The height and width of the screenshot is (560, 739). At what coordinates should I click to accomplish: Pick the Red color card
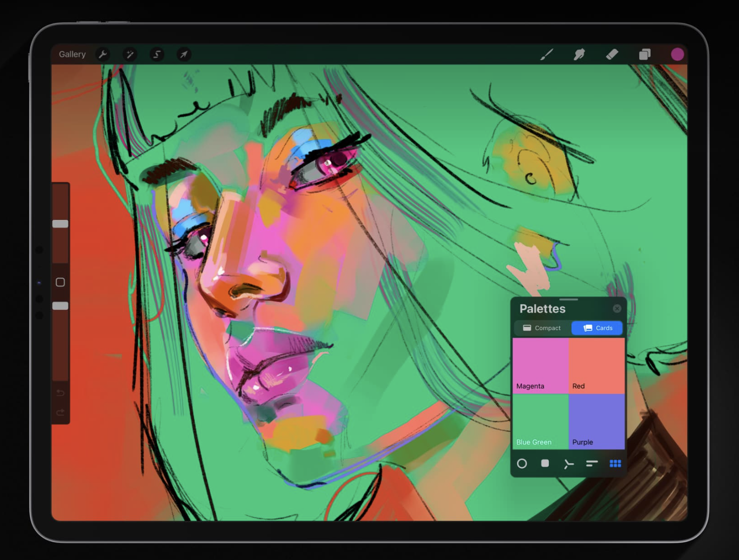596,365
